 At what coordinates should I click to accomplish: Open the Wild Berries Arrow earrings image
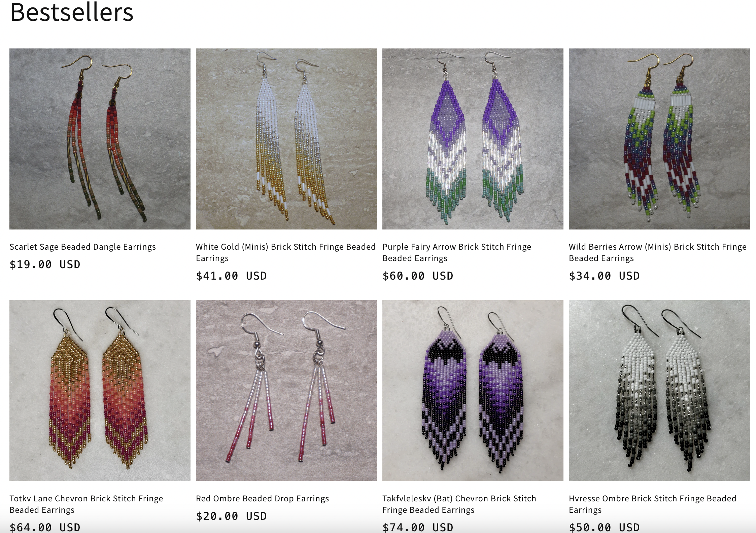point(659,139)
